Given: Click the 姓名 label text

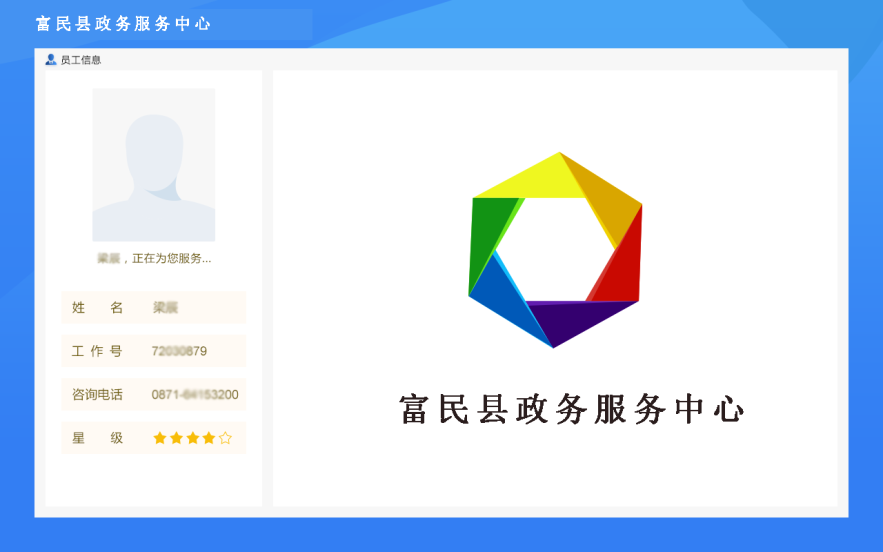Looking at the screenshot, I should tap(97, 308).
